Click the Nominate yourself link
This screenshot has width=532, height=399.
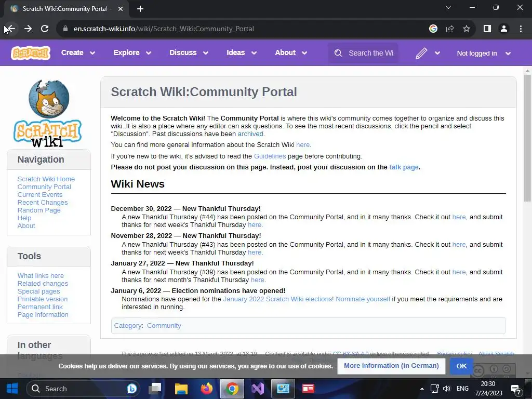(x=363, y=299)
